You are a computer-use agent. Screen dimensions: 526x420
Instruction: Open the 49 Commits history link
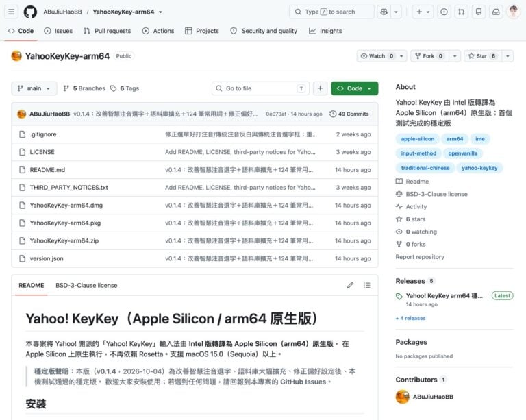349,114
